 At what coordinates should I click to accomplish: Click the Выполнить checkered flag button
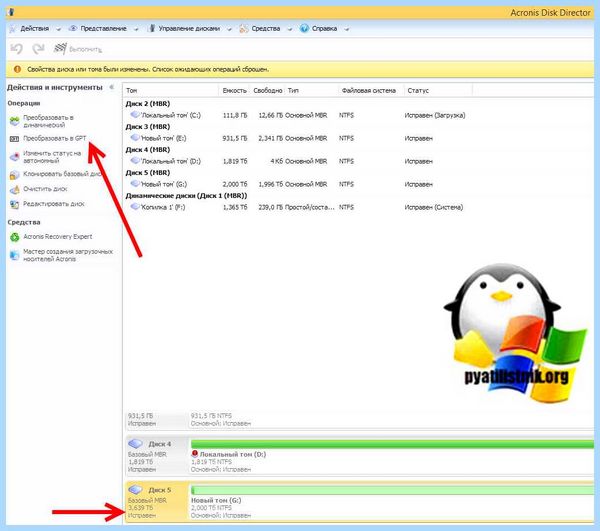(78, 49)
